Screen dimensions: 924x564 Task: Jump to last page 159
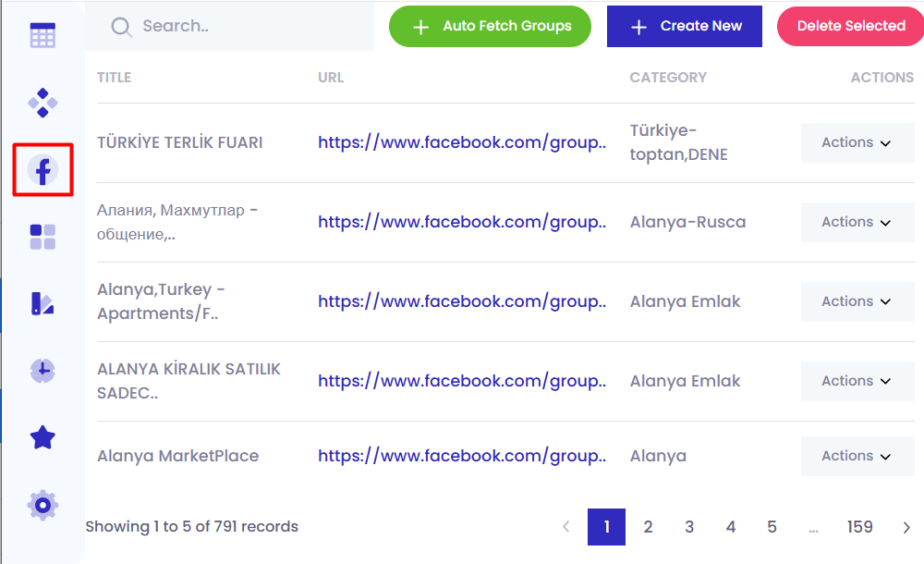[x=859, y=527]
